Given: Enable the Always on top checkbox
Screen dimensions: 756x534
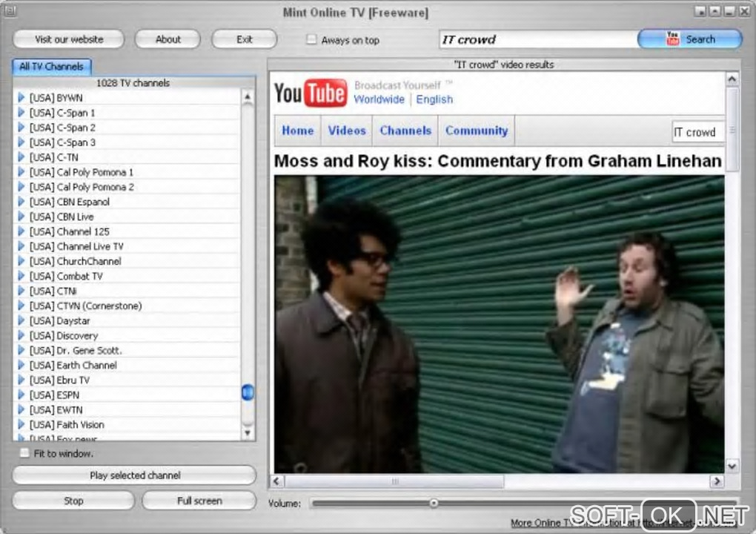Looking at the screenshot, I should click(x=311, y=39).
